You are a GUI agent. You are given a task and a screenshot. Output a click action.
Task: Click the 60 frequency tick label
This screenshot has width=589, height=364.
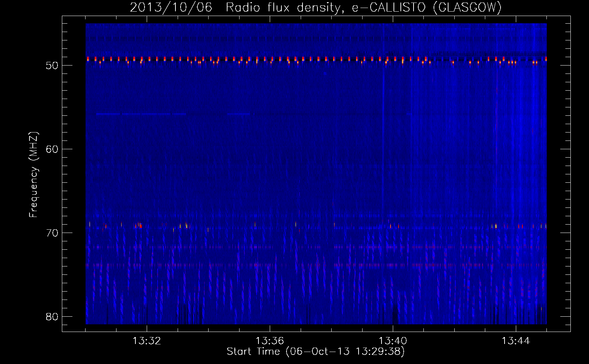pyautogui.click(x=52, y=149)
